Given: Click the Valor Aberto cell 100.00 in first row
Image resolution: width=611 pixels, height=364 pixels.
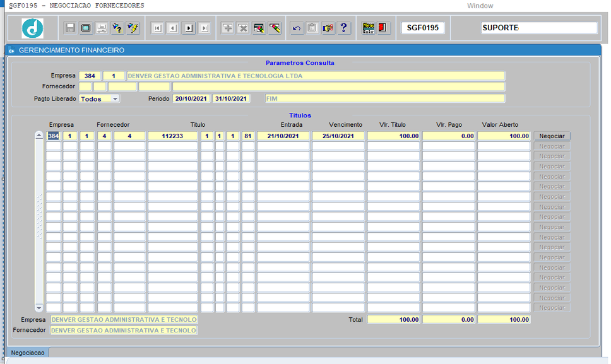Looking at the screenshot, I should 504,136.
